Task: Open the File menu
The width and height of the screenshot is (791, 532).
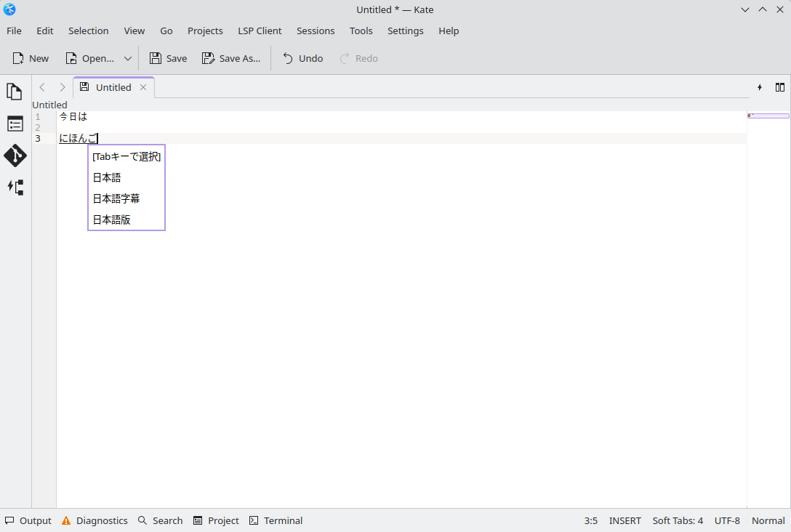Action: [x=14, y=31]
